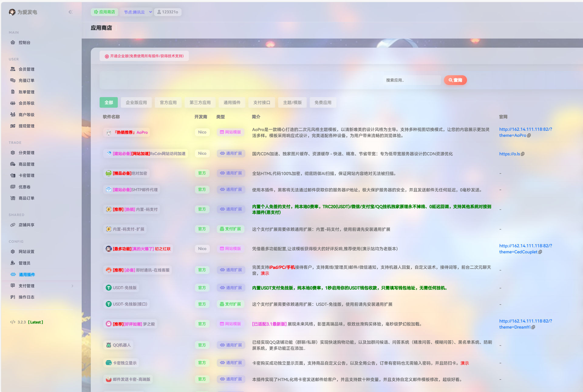Click the 控制台 home icon
This screenshot has width=583, height=392.
click(x=13, y=42)
